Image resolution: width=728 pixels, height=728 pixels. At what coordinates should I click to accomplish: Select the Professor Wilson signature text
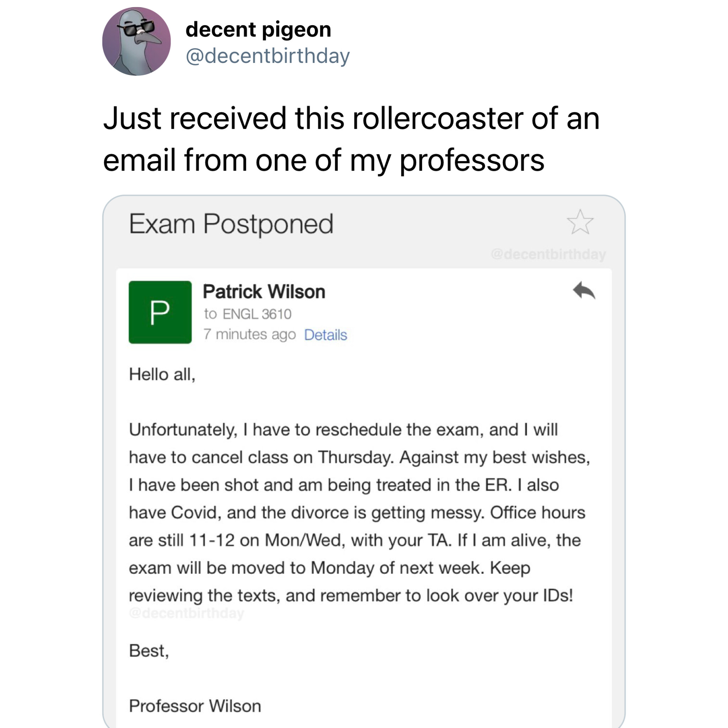coord(195,705)
